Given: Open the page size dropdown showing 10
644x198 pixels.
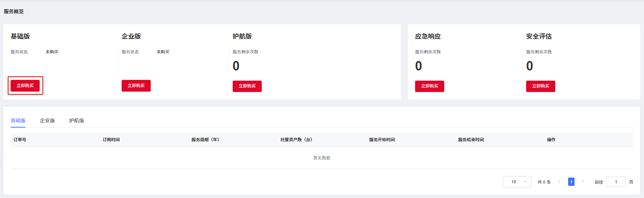Looking at the screenshot, I should tap(517, 182).
